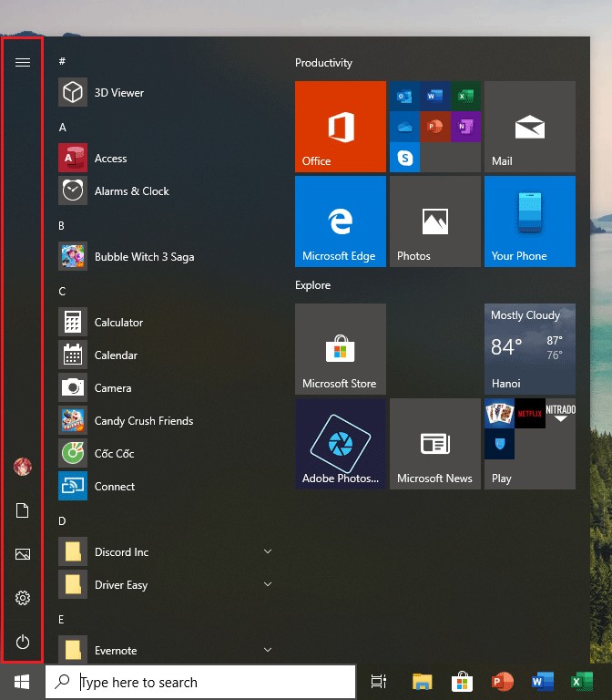Open the Documents sidebar icon
The width and height of the screenshot is (612, 700).
pos(22,510)
